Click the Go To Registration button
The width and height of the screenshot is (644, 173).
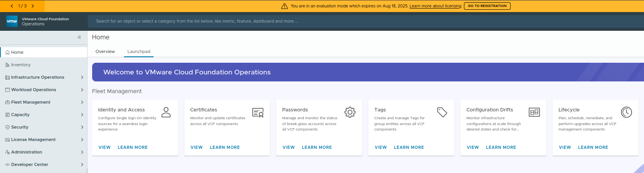point(487,6)
